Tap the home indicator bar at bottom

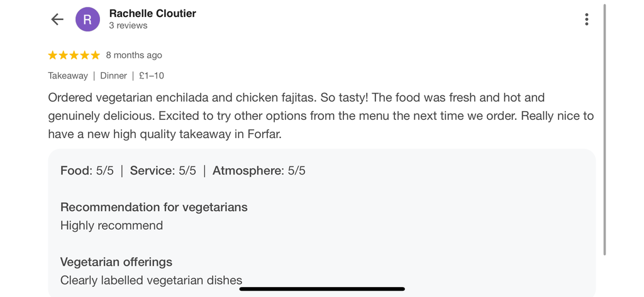(322, 289)
